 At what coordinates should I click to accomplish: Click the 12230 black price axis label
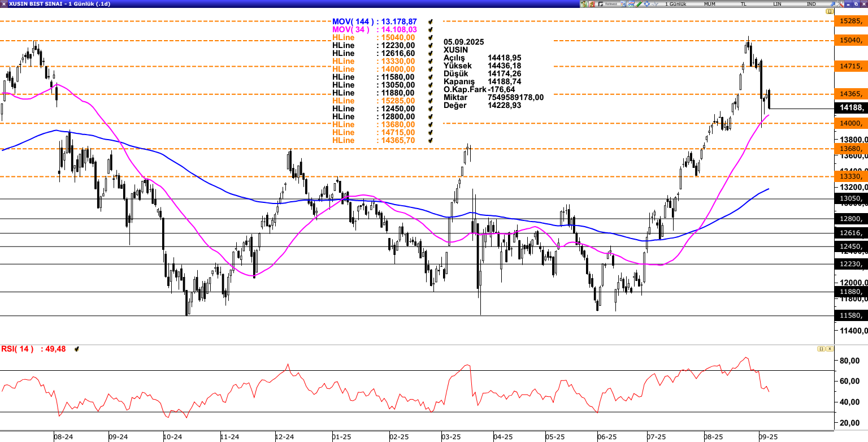850,264
